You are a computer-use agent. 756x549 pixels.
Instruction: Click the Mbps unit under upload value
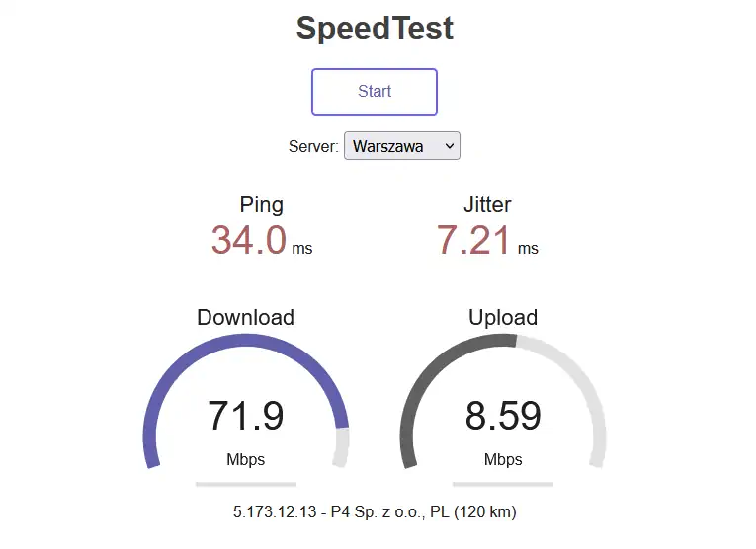(503, 459)
